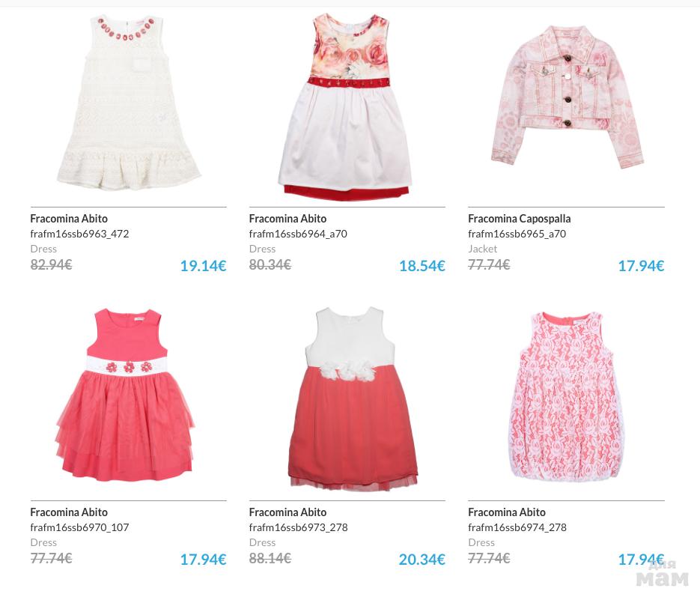Select product code frafm16ssb6974_278

point(517,527)
